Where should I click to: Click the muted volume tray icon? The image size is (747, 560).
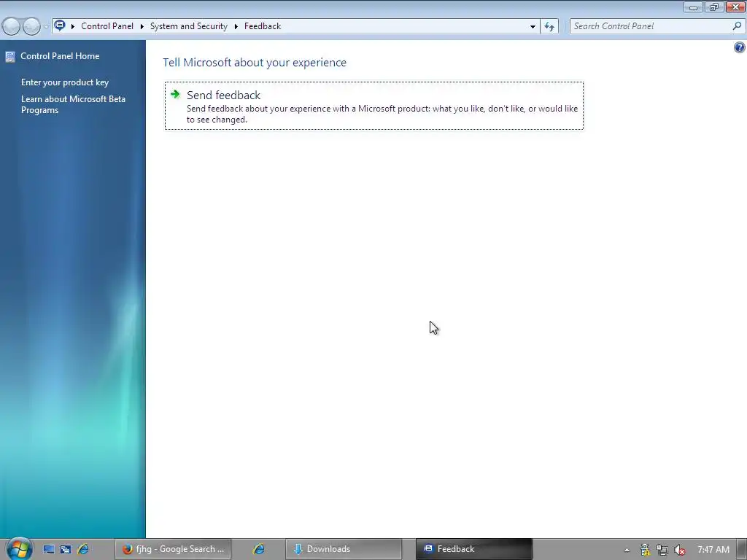pos(680,550)
